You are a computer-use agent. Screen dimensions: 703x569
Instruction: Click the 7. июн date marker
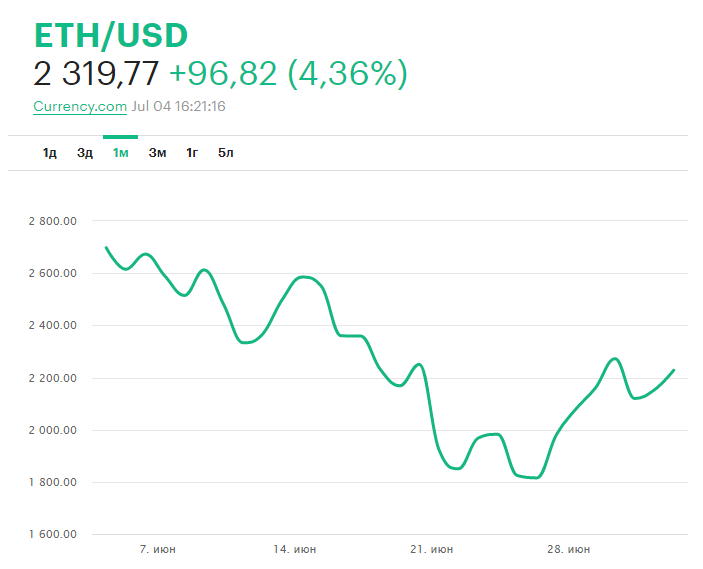[x=158, y=549]
